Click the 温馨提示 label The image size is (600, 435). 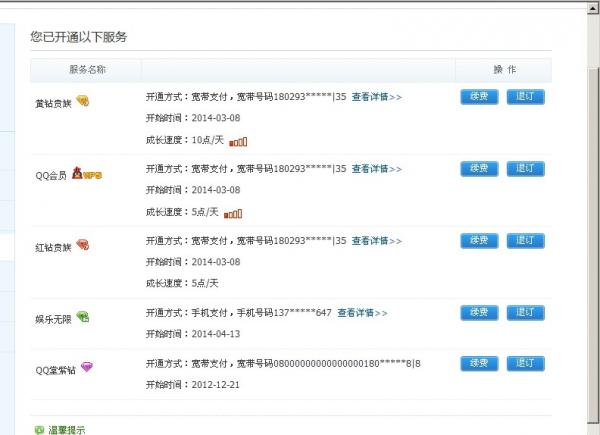pos(67,430)
